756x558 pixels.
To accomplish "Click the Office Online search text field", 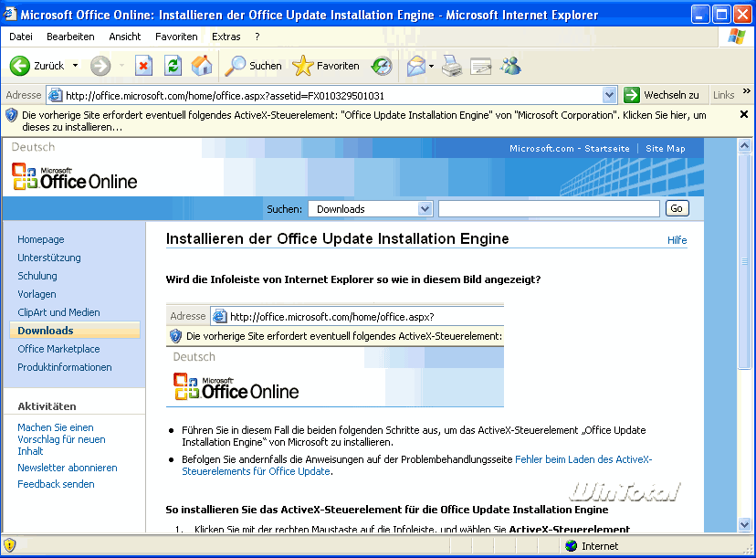I will (549, 209).
